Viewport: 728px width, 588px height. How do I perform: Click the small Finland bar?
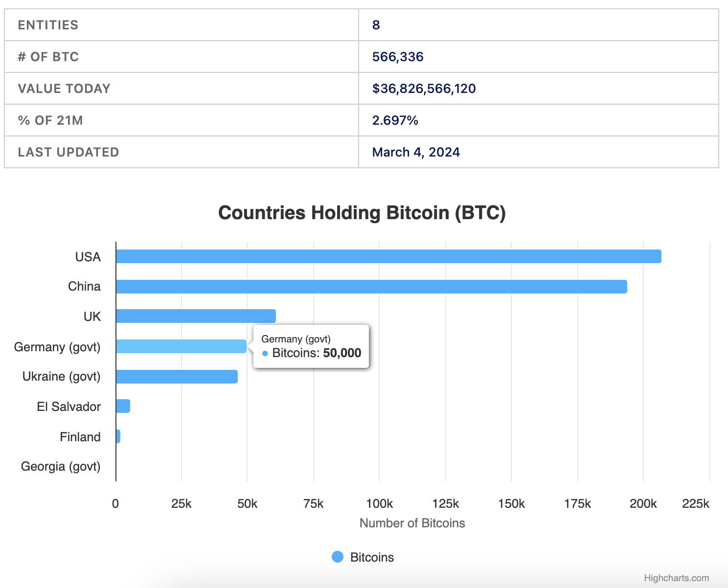(118, 436)
